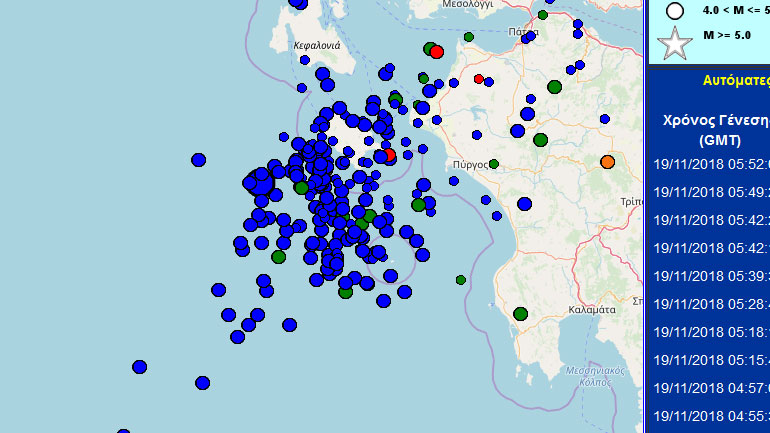Select the green marker beside the Πύργος label
770x433 pixels.
493,164
